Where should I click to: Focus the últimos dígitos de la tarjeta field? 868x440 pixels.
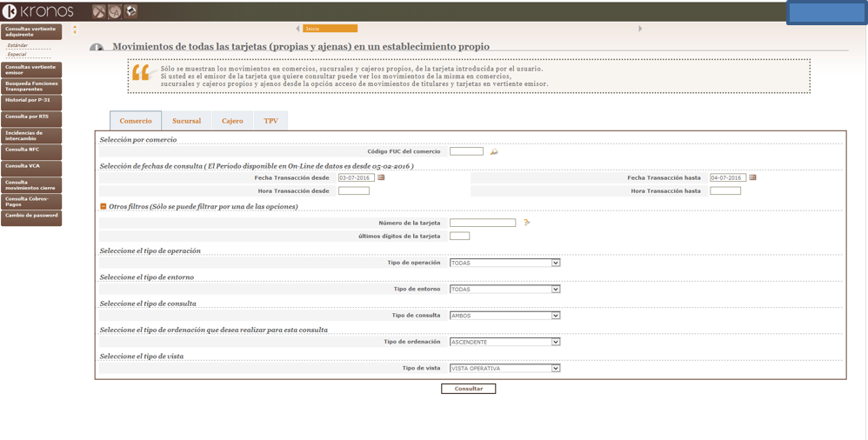click(x=459, y=236)
